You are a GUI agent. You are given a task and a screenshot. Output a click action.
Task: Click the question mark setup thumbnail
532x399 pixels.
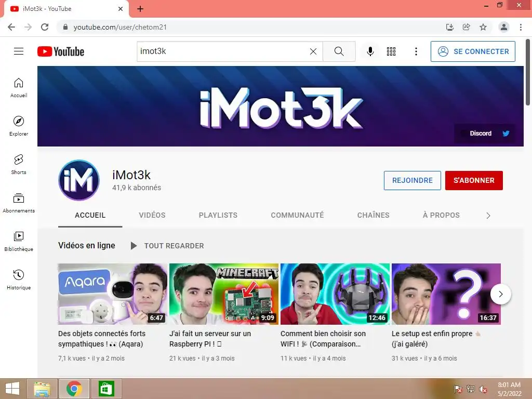coord(446,294)
